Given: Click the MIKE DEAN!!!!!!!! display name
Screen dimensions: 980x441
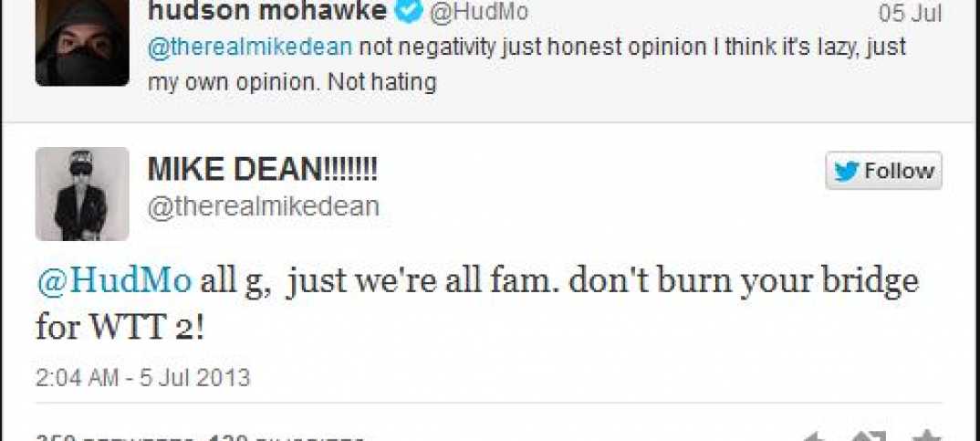Looking at the screenshot, I should pos(263,170).
